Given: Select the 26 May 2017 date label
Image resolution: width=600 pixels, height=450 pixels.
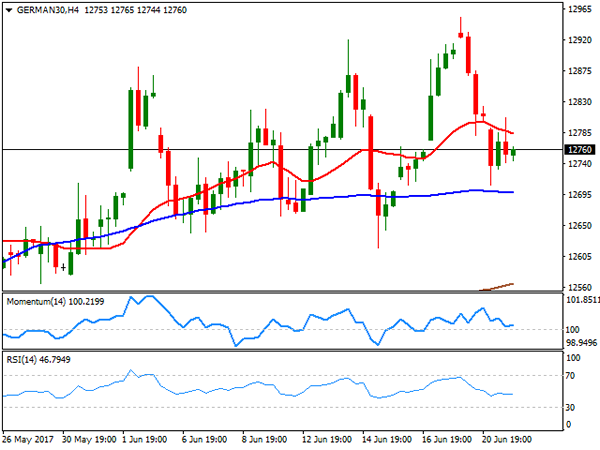Looking at the screenshot, I should coord(28,439).
